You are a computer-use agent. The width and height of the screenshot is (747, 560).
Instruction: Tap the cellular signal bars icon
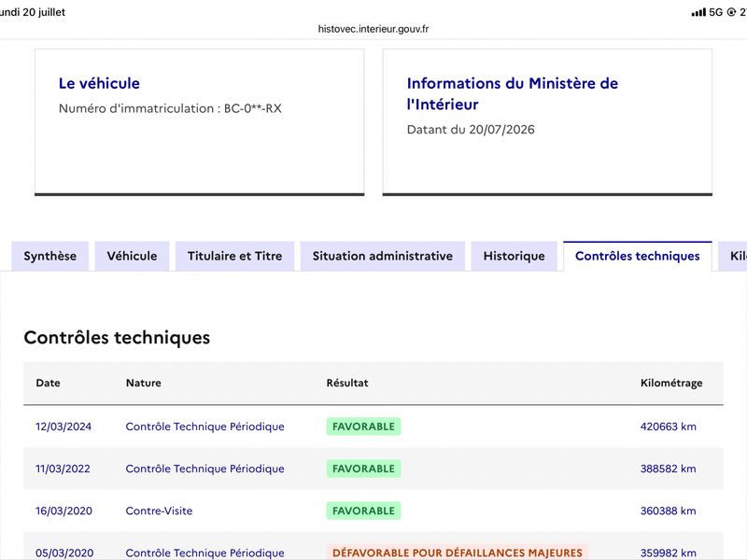698,12
